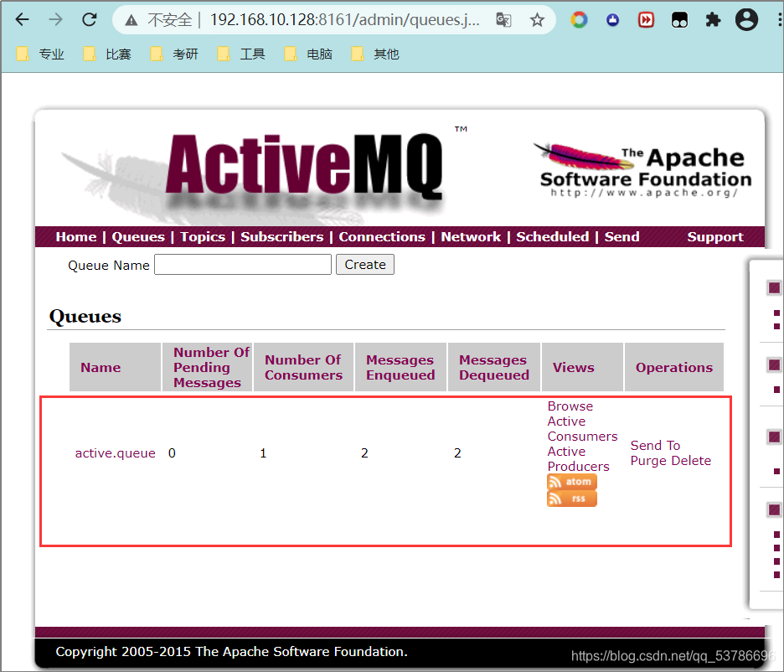
Task: Open the 工具 bookmarks folder
Action: [x=241, y=54]
